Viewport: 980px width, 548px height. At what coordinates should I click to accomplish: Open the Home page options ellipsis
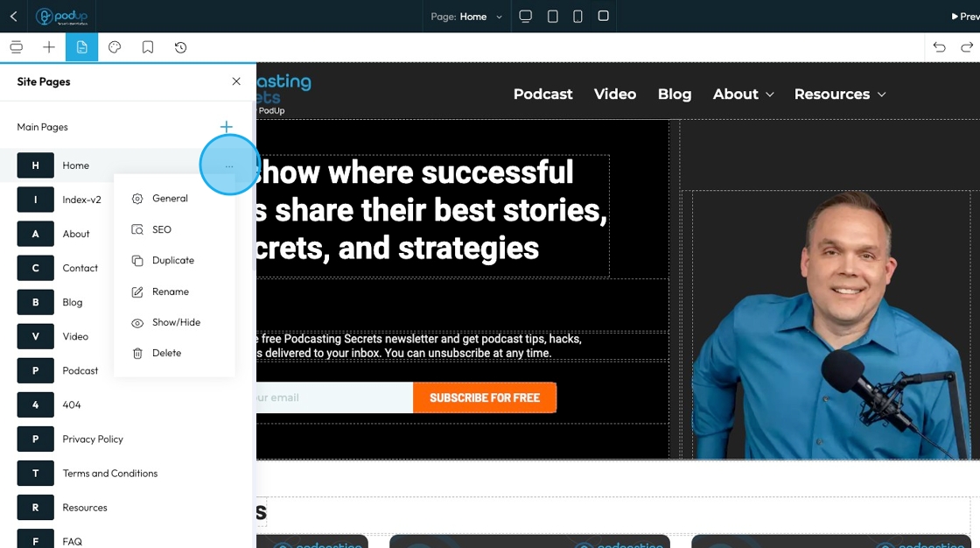coord(228,165)
